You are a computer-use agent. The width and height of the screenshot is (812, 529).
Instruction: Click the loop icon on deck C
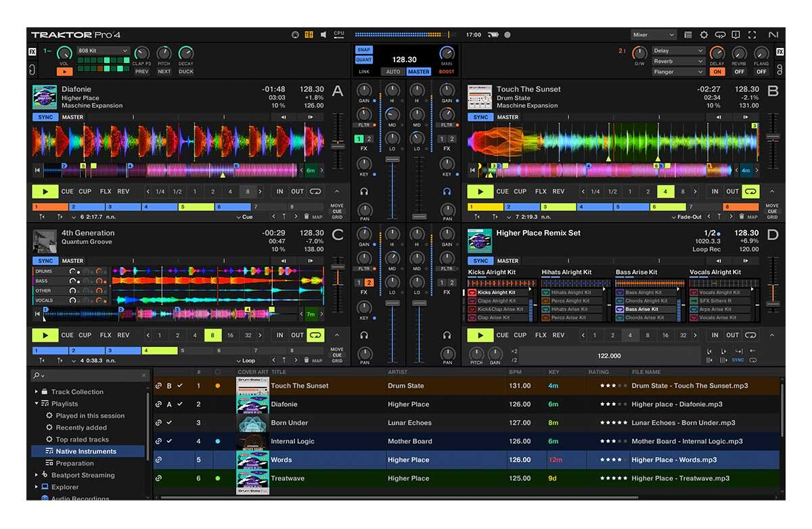[315, 335]
